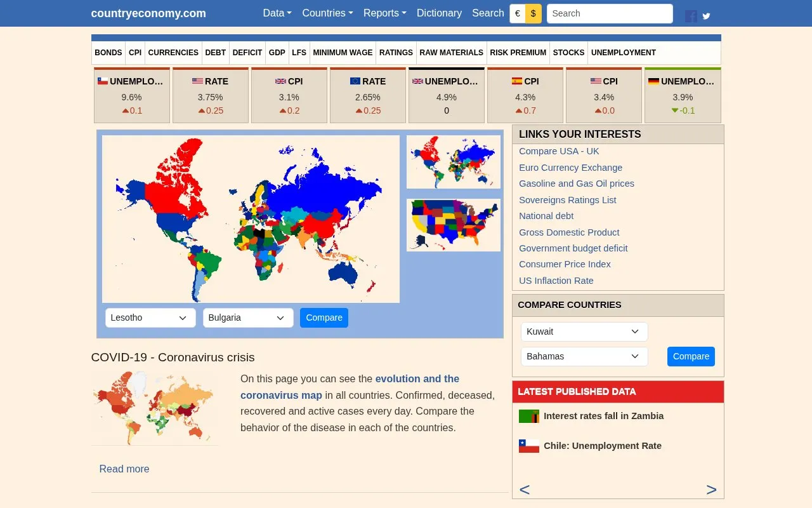Open the Facebook icon in header
The image size is (812, 508).
[x=691, y=17]
